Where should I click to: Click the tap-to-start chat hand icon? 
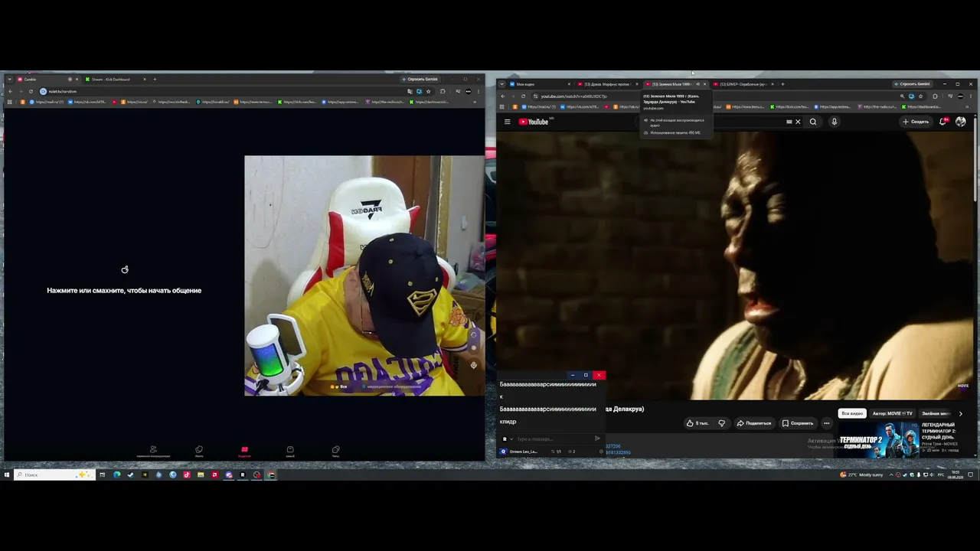[x=125, y=269]
